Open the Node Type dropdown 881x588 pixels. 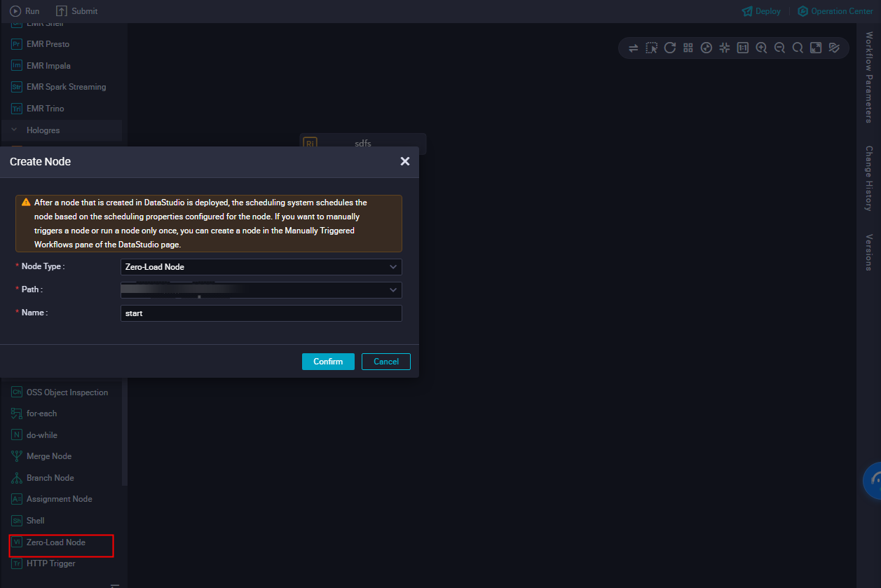[261, 267]
